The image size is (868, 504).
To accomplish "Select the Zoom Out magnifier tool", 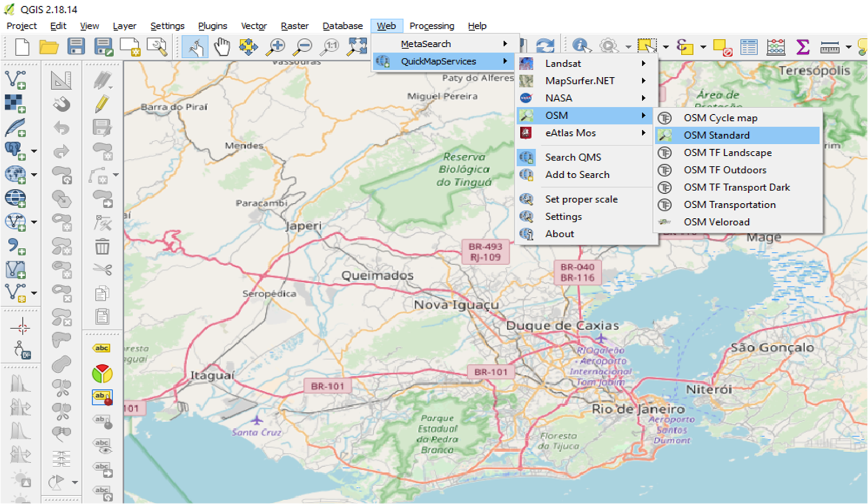I will click(303, 47).
